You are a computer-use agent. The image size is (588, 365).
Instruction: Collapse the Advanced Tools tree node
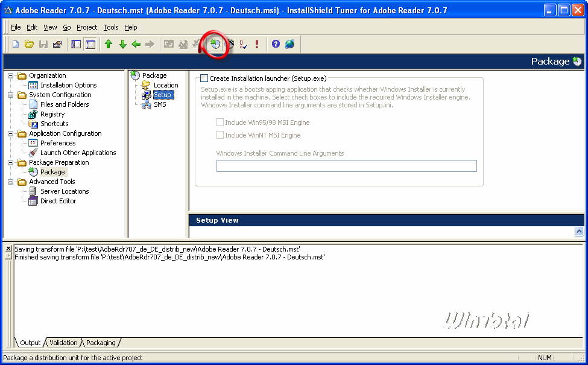10,182
